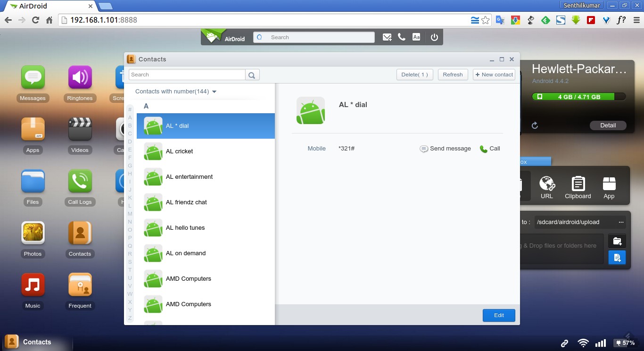The height and width of the screenshot is (351, 644).
Task: Click the contacts search input field
Action: pyautogui.click(x=187, y=75)
